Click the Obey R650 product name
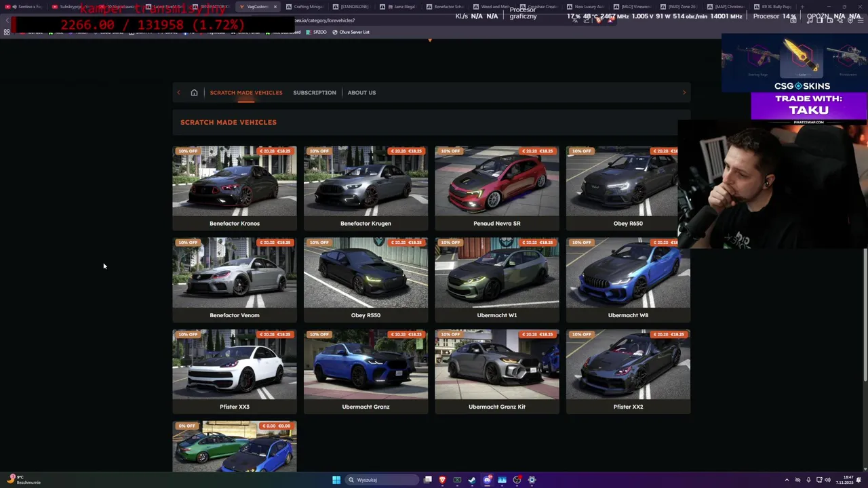The width and height of the screenshot is (868, 488). (x=628, y=223)
